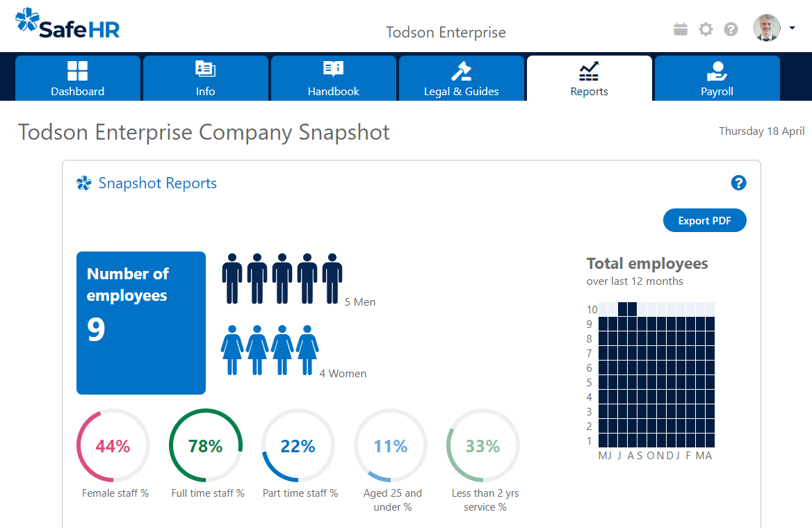Click the Export PDF button
The height and width of the screenshot is (528, 812).
click(x=704, y=220)
